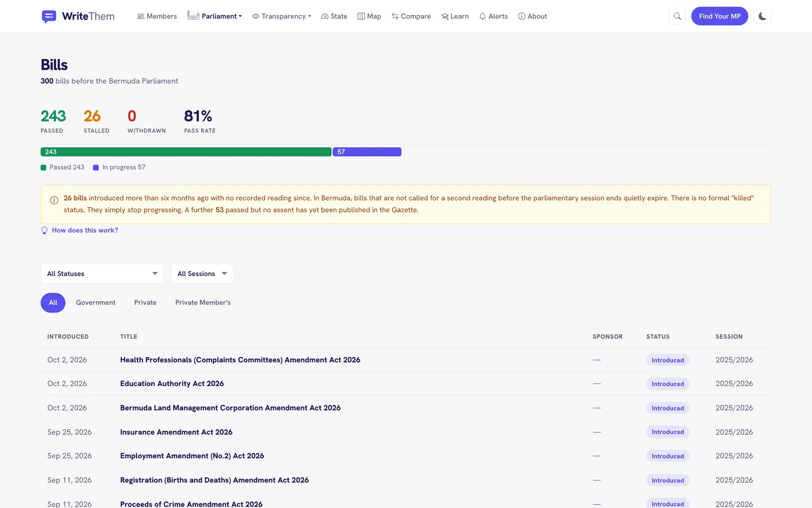Open Employment Amendment (No.2) Act 2026
Screen dimensions: 812x508
(192, 456)
